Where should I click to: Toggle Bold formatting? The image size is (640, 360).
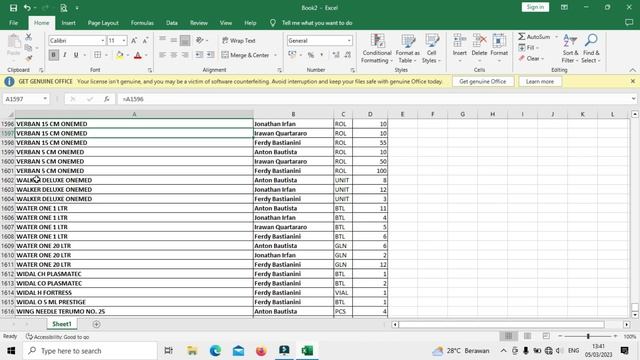[53, 55]
